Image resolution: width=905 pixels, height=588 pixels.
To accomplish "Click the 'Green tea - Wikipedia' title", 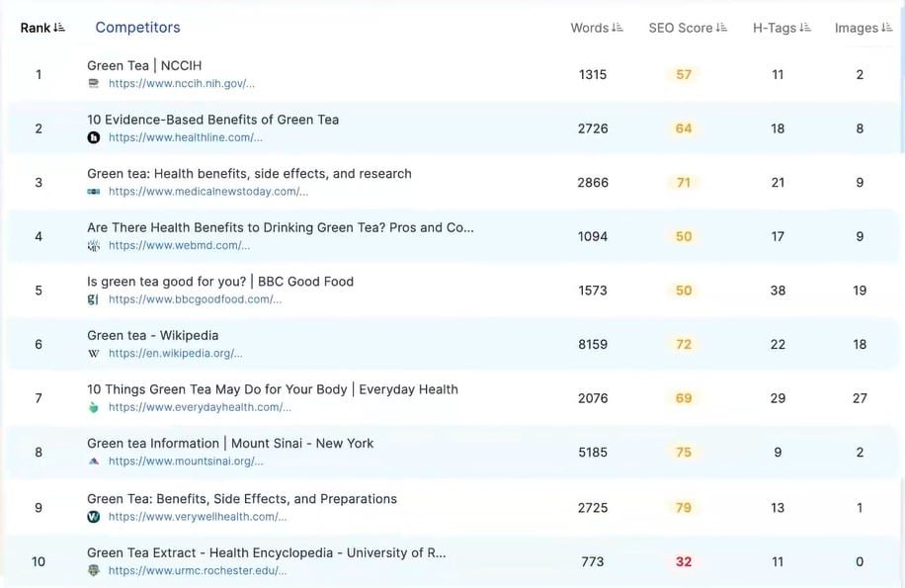I will tap(152, 335).
